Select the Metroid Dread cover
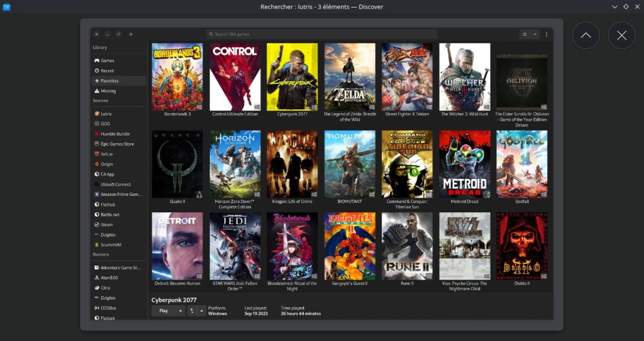Viewport: 644px width, 341px height. click(x=465, y=164)
